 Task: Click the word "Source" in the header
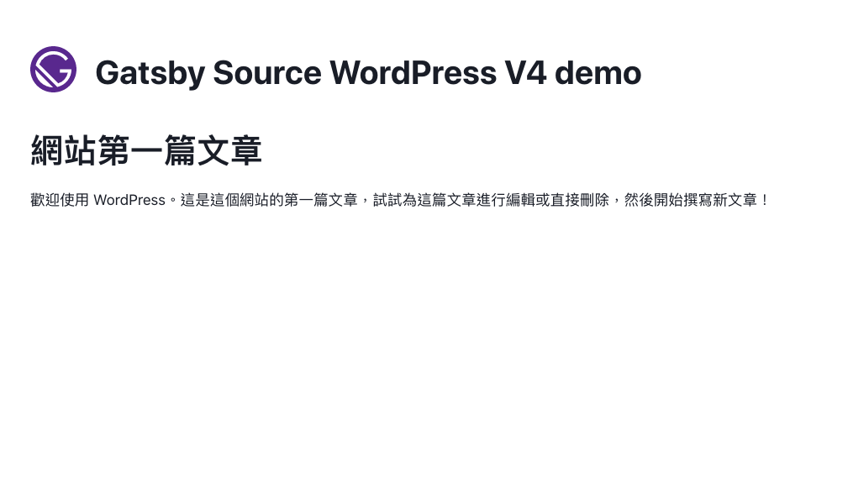[267, 72]
